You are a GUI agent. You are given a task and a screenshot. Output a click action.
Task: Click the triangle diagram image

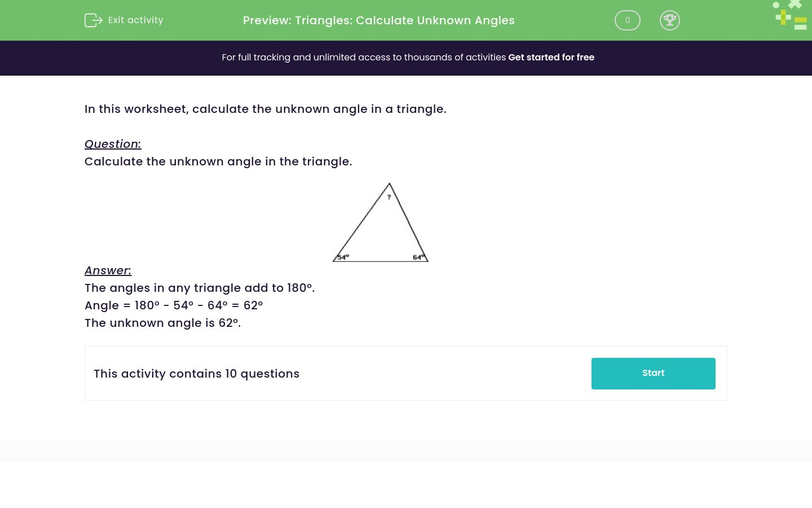tap(381, 222)
